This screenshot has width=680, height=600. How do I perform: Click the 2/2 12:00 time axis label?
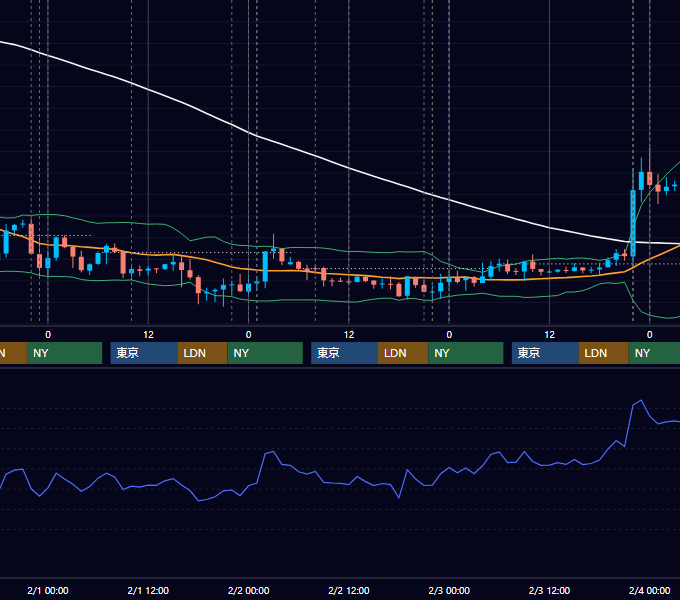coord(349,590)
